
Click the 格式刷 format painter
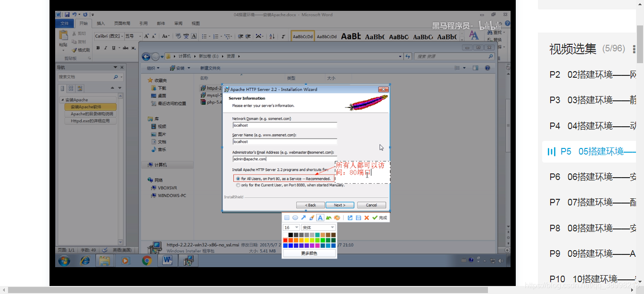[81, 50]
